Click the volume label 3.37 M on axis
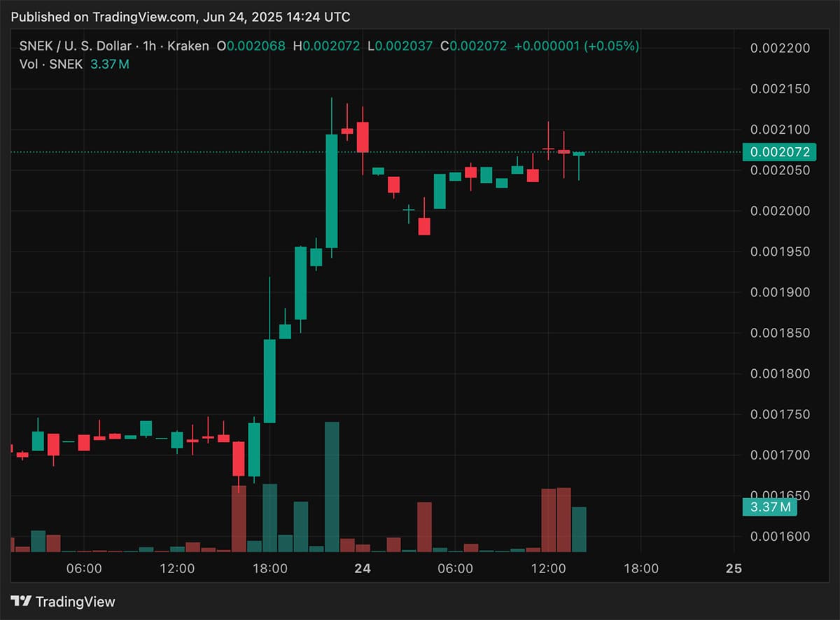This screenshot has height=620, width=840. 769,507
